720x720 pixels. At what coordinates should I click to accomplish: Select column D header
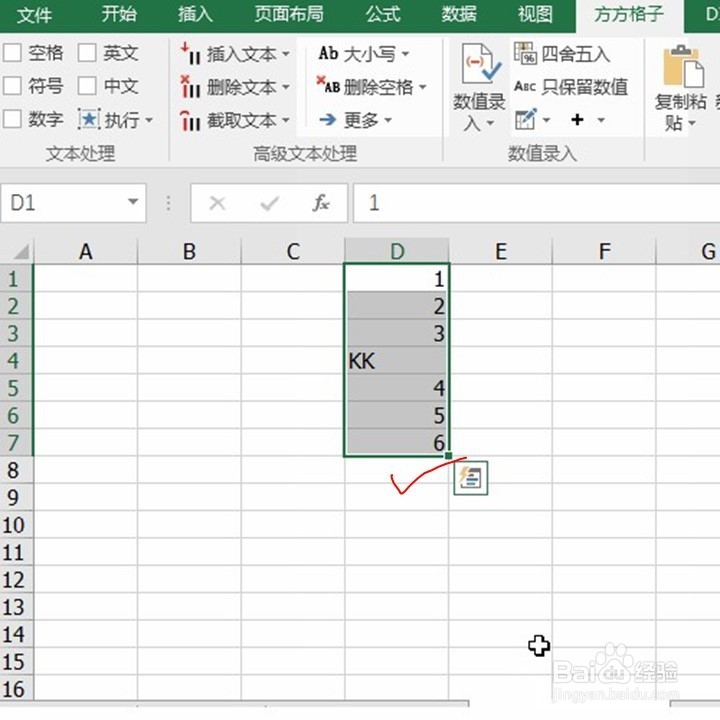coord(397,251)
